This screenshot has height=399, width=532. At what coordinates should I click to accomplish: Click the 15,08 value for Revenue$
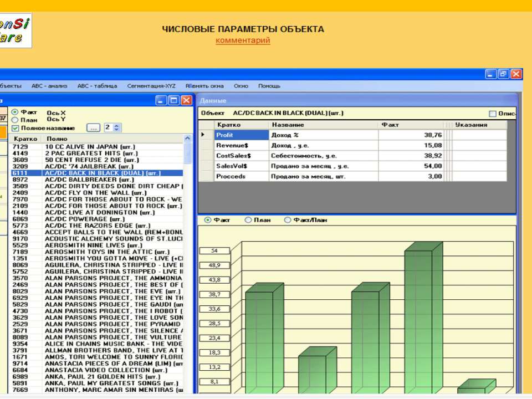tap(433, 146)
